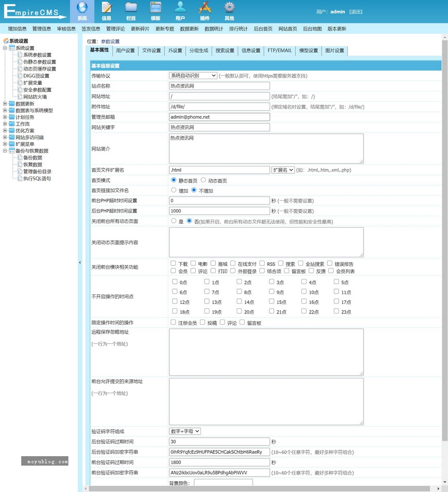Viewport: 448px width, 492px height.
Task: Open the 版本更新 link
Action: [x=337, y=29]
